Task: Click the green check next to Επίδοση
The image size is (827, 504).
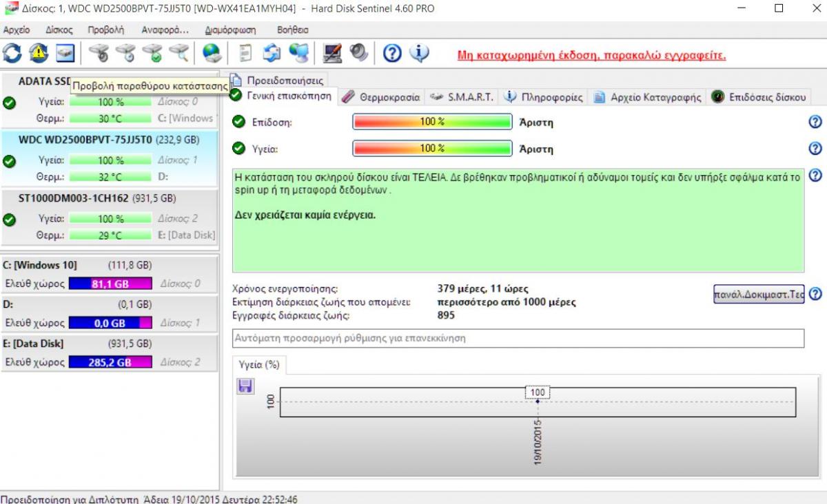Action: tap(238, 122)
